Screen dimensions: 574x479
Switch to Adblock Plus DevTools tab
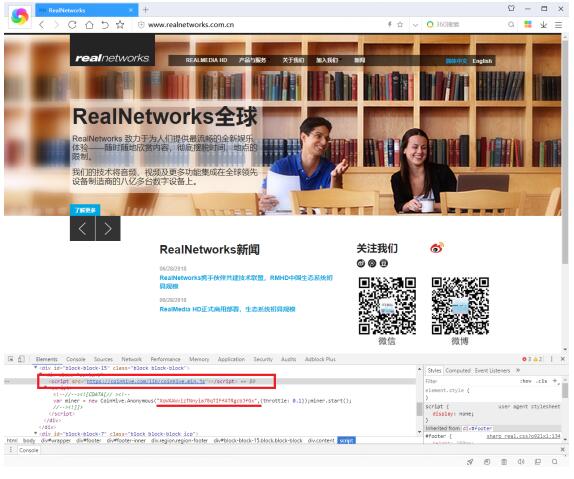[320, 359]
